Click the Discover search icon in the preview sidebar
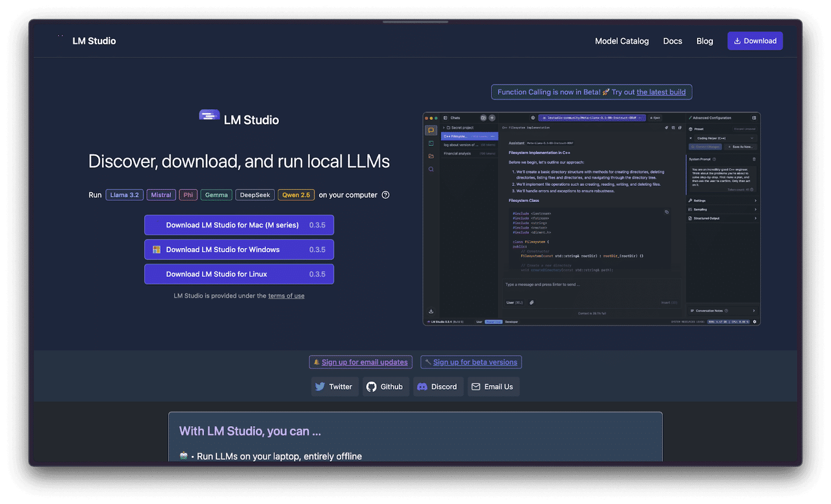 click(x=431, y=169)
